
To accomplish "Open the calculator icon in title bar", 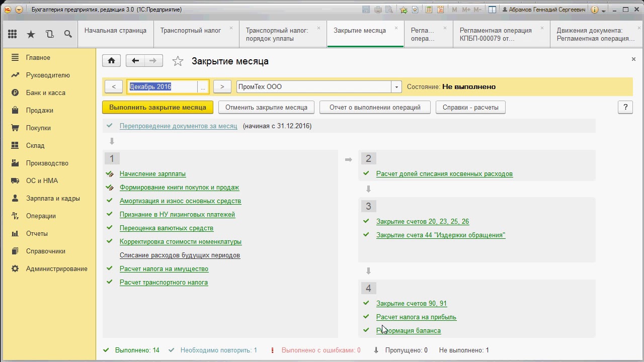I will [x=429, y=10].
